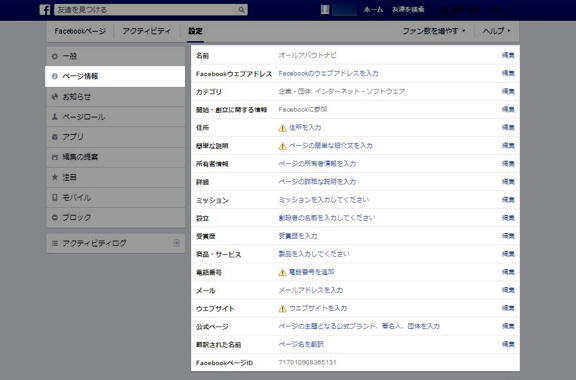Click 編集 in the 住所 row
Screen dimensions: 576x380
[x=508, y=128]
